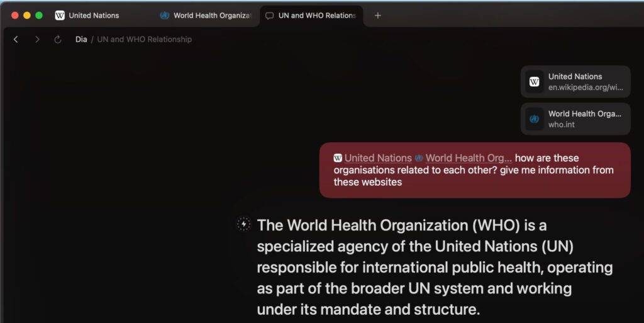This screenshot has width=644, height=323.
Task: Click the red close window button
Action: 15,15
